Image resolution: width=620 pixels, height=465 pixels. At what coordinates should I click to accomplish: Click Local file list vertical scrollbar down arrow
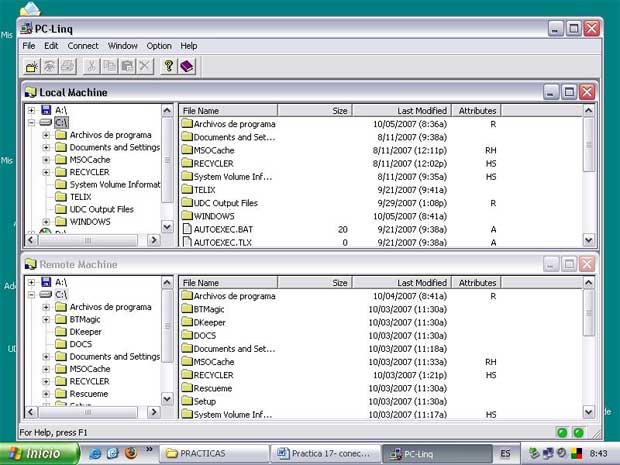pyautogui.click(x=588, y=240)
